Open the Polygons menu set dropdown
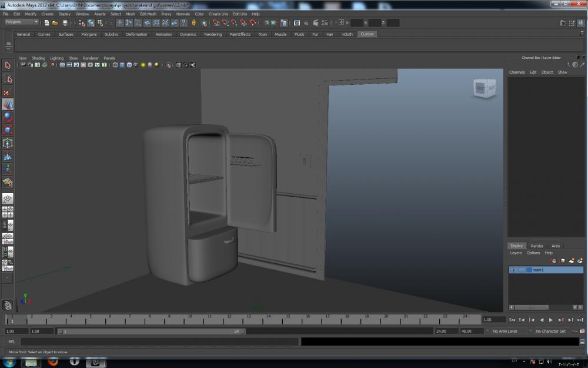This screenshot has width=588, height=368. tap(21, 22)
